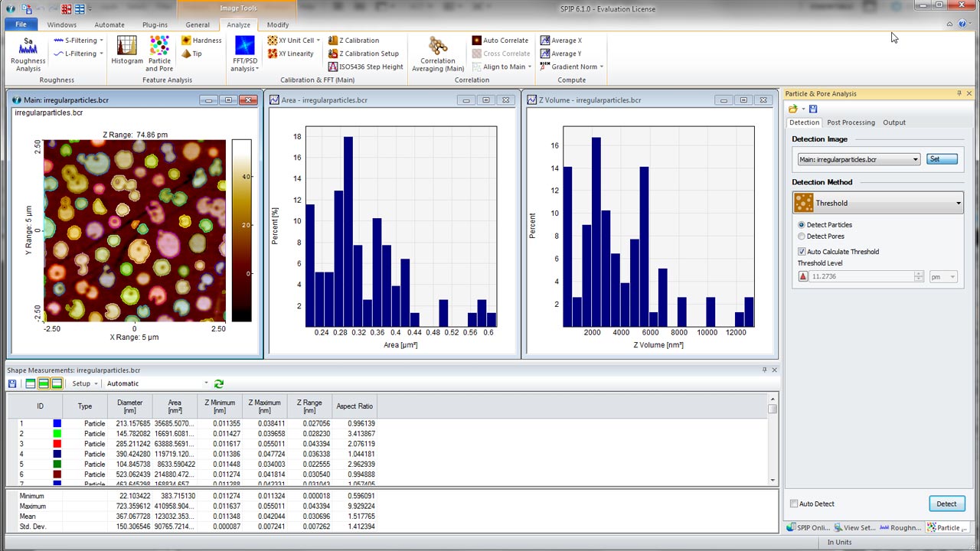Select Detect Particles radio button
This screenshot has width=980, height=551.
click(x=802, y=225)
